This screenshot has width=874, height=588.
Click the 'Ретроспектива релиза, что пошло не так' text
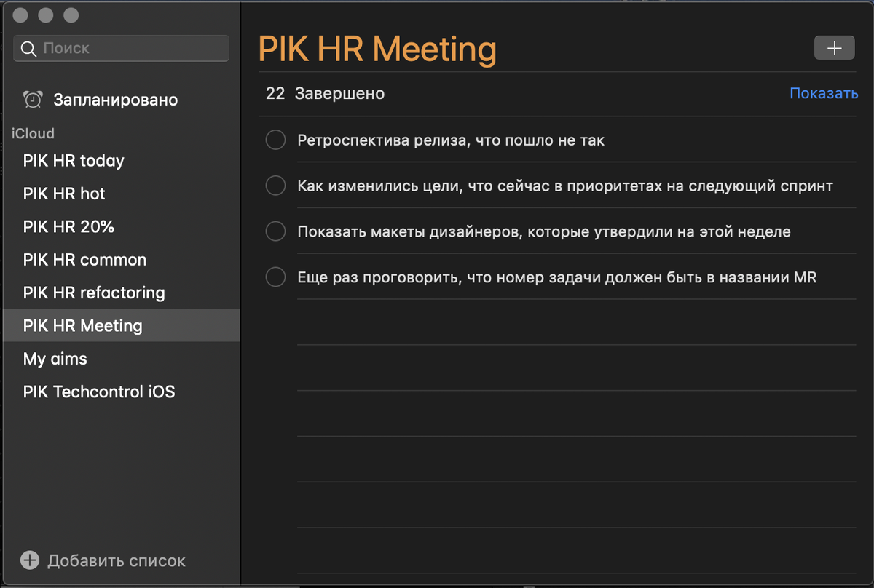coord(451,140)
